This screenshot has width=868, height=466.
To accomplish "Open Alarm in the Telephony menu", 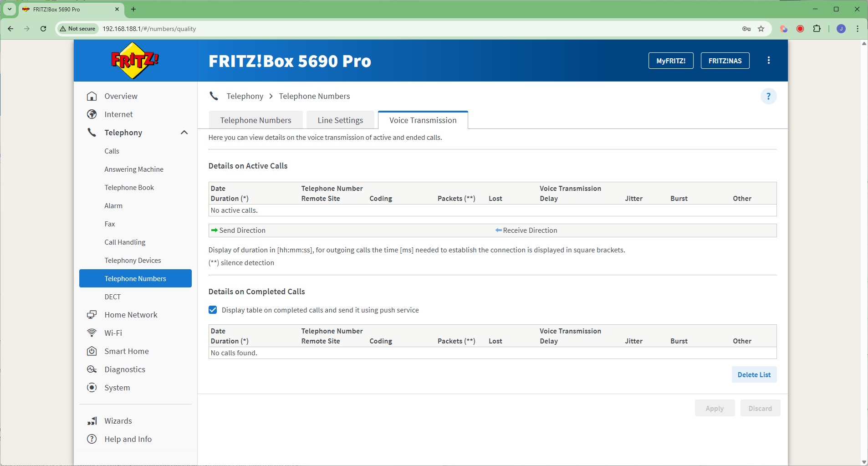I will point(113,206).
